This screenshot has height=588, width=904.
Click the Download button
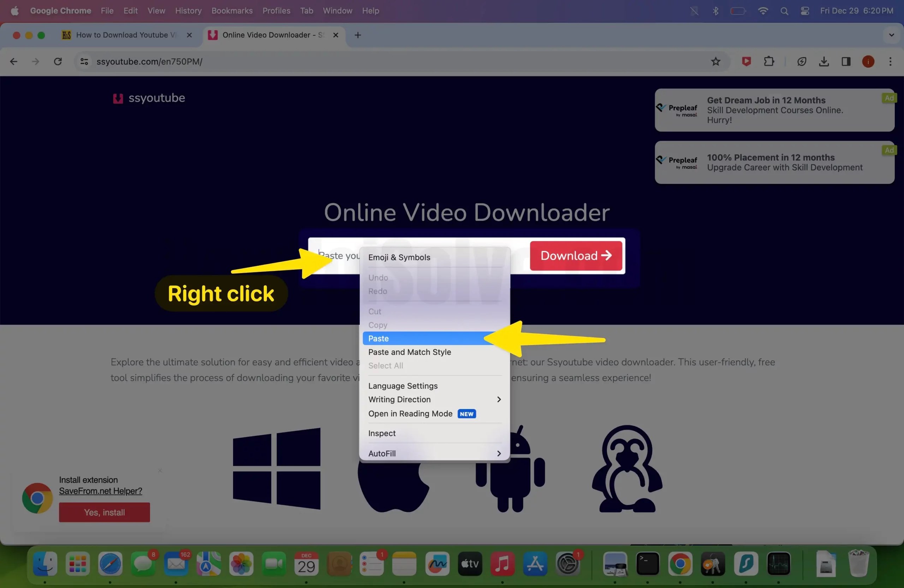[576, 256]
